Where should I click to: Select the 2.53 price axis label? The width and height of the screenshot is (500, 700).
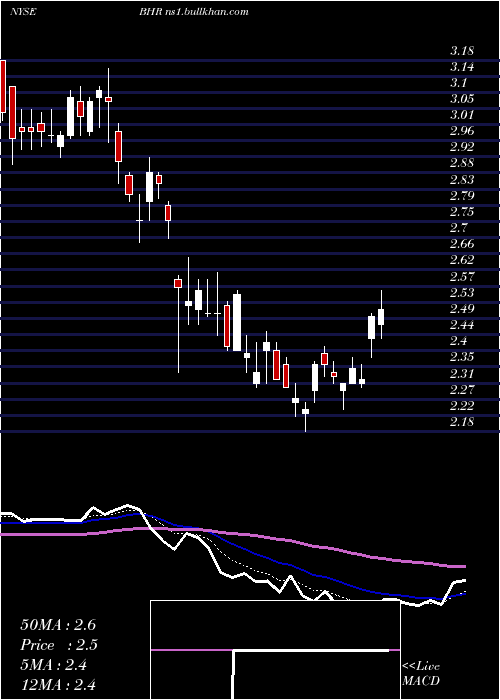point(462,293)
